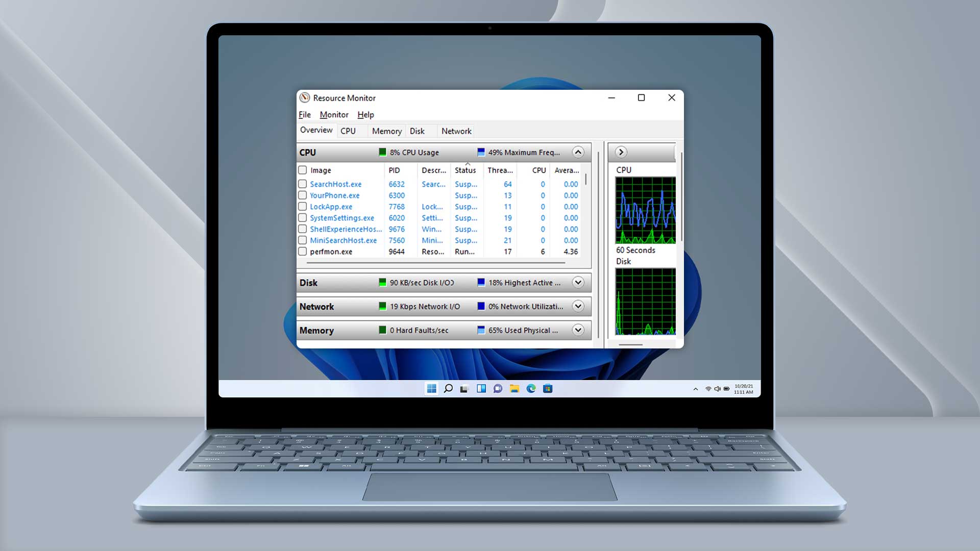Select the Overview tab
This screenshot has width=980, height=551.
pos(316,130)
